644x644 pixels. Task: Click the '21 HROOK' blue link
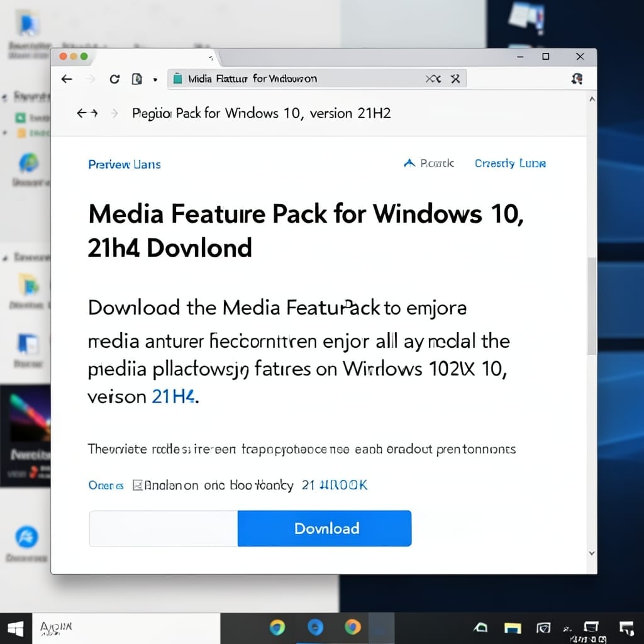click(x=335, y=485)
